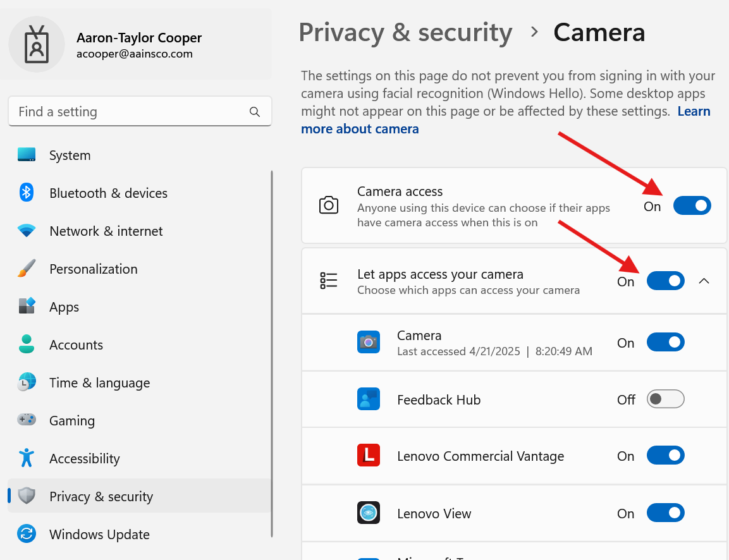Click the Accessibility figure icon
This screenshot has height=560, width=729.
[x=27, y=458]
